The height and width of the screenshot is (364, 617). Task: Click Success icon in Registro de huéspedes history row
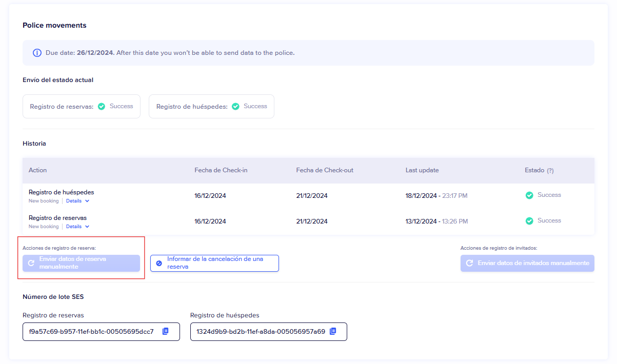coord(529,195)
